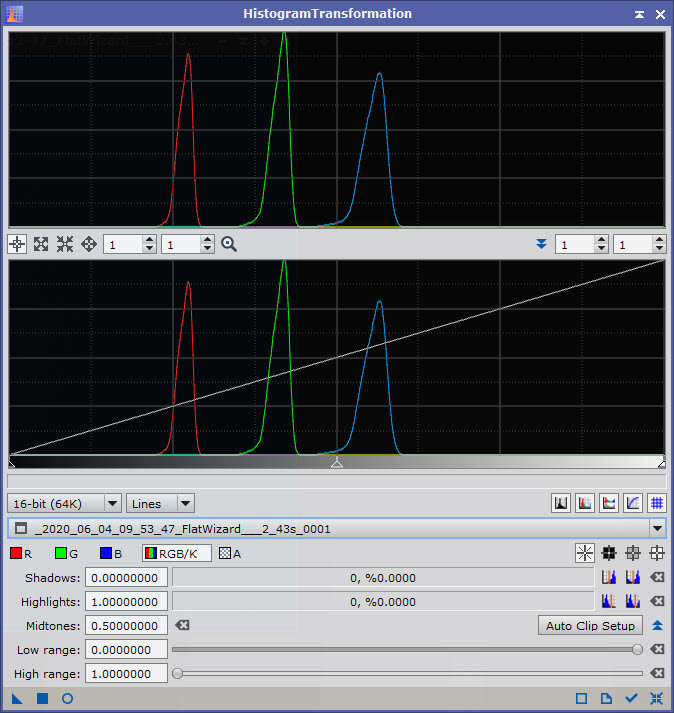The height and width of the screenshot is (713, 674).
Task: Toggle reject saturated pixels histogram icon
Action: (561, 503)
